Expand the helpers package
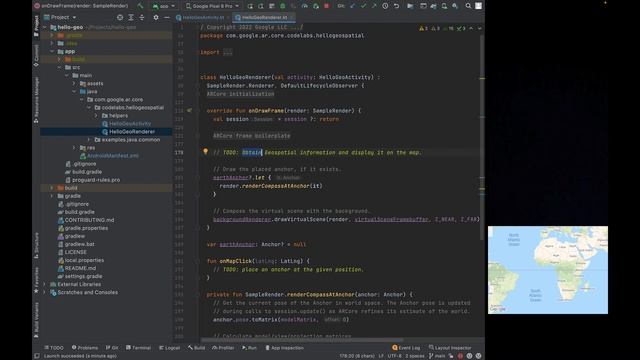Image resolution: width=640 pixels, height=360 pixels. pyautogui.click(x=96, y=116)
